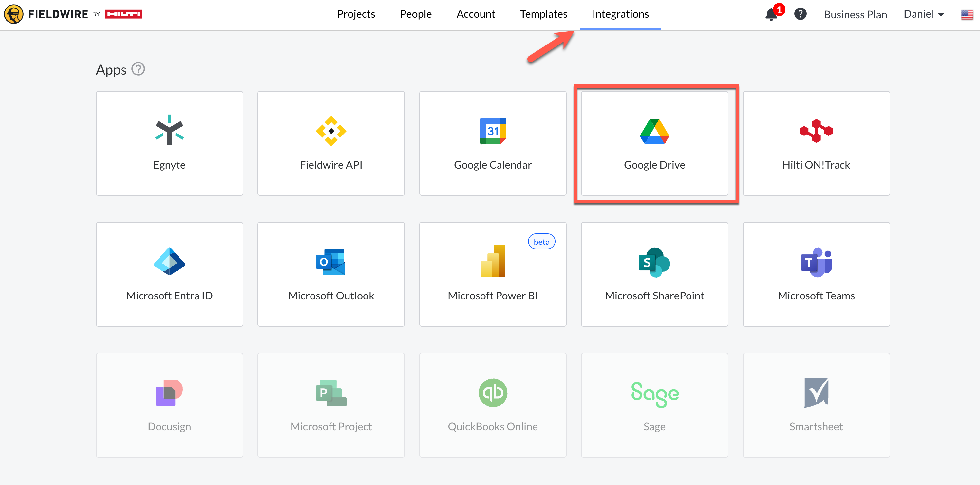Click the Egnyte logo icon
This screenshot has height=485, width=980.
coord(169,130)
